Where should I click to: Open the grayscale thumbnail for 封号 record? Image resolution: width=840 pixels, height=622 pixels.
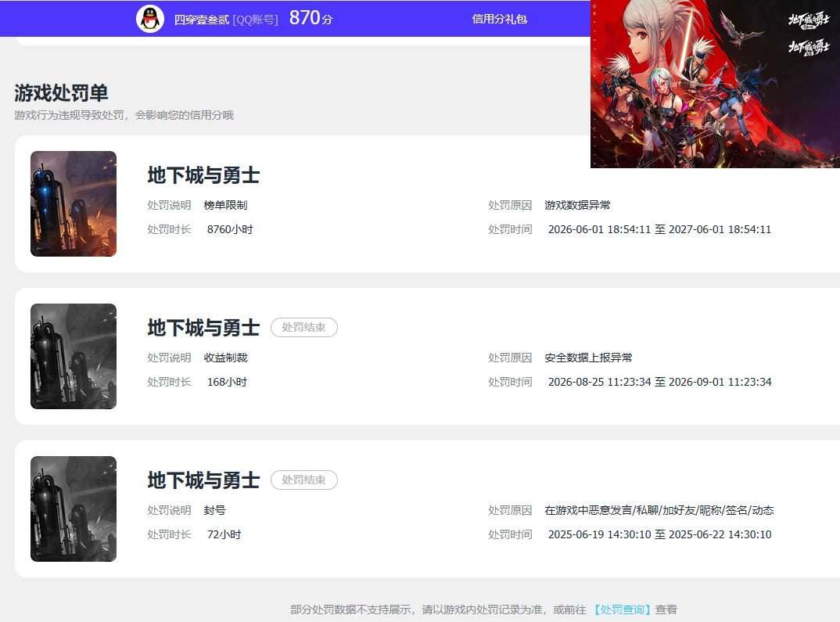click(74, 509)
